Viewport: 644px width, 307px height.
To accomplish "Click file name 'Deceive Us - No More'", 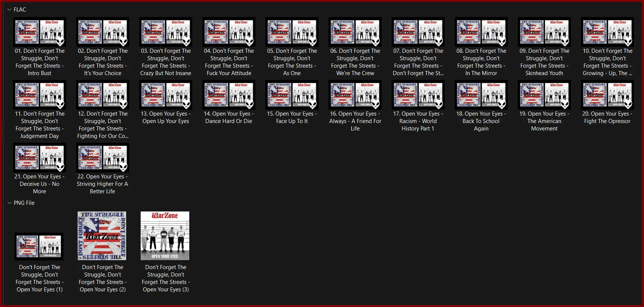I will (x=40, y=184).
